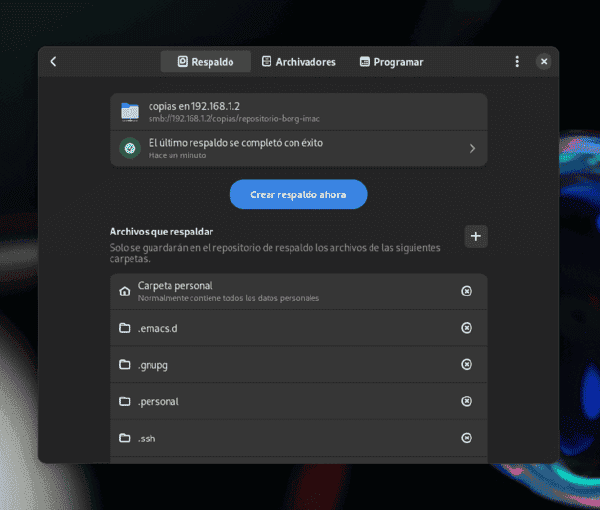This screenshot has width=600, height=510.
Task: Expand last backup details chevron
Action: (x=472, y=148)
